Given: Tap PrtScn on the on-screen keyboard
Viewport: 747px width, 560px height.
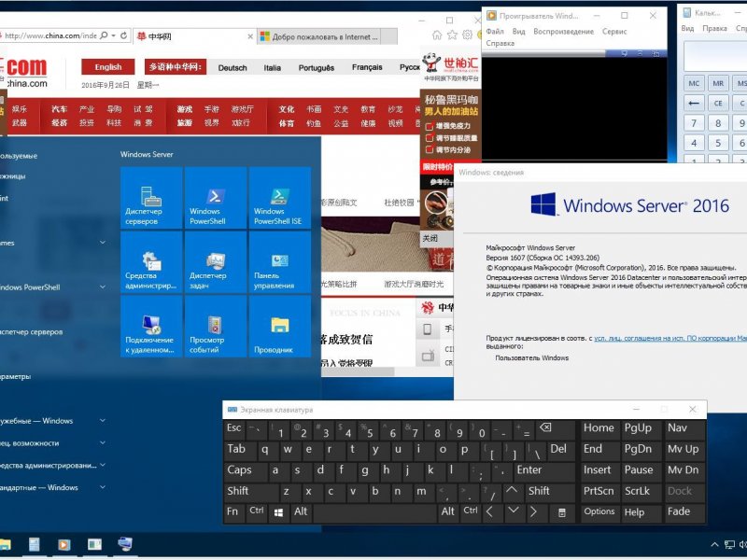Looking at the screenshot, I should coord(599,491).
